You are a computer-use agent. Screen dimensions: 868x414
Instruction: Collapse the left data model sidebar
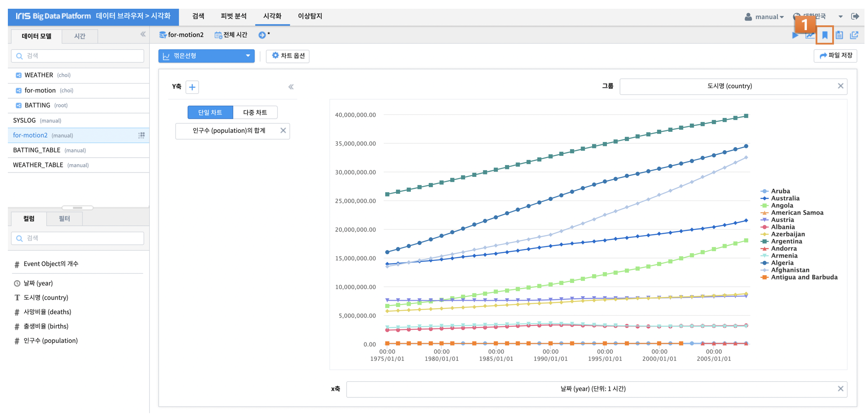pyautogui.click(x=143, y=34)
